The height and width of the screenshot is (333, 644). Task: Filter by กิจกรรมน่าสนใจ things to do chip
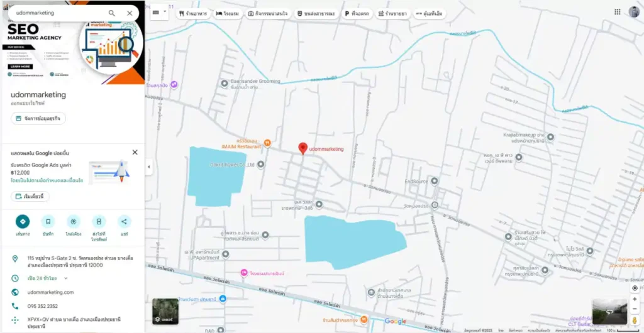[268, 14]
